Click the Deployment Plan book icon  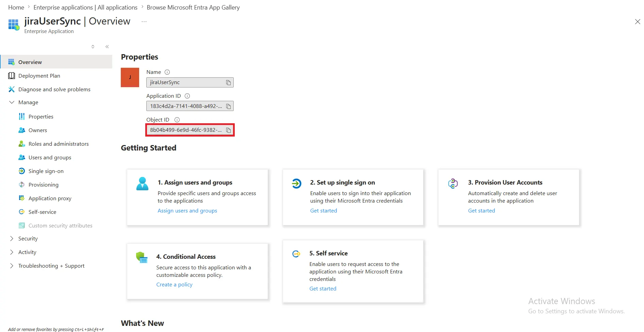click(11, 76)
